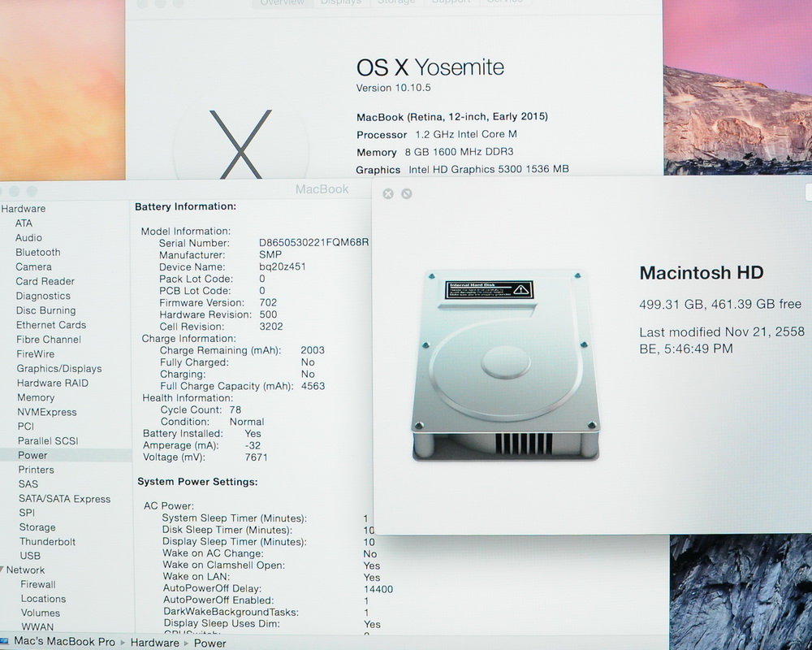Click Version 10.10.5 in About window
The image size is (812, 650).
(x=394, y=88)
